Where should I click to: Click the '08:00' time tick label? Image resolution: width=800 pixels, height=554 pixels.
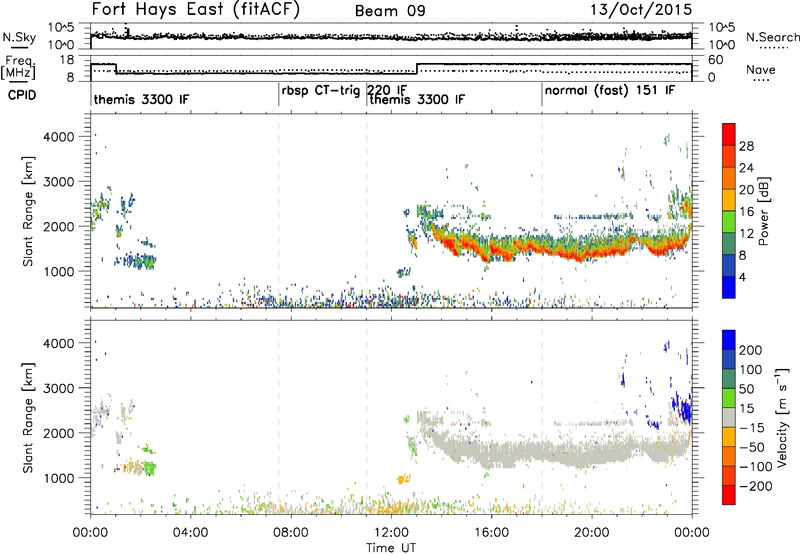(291, 533)
